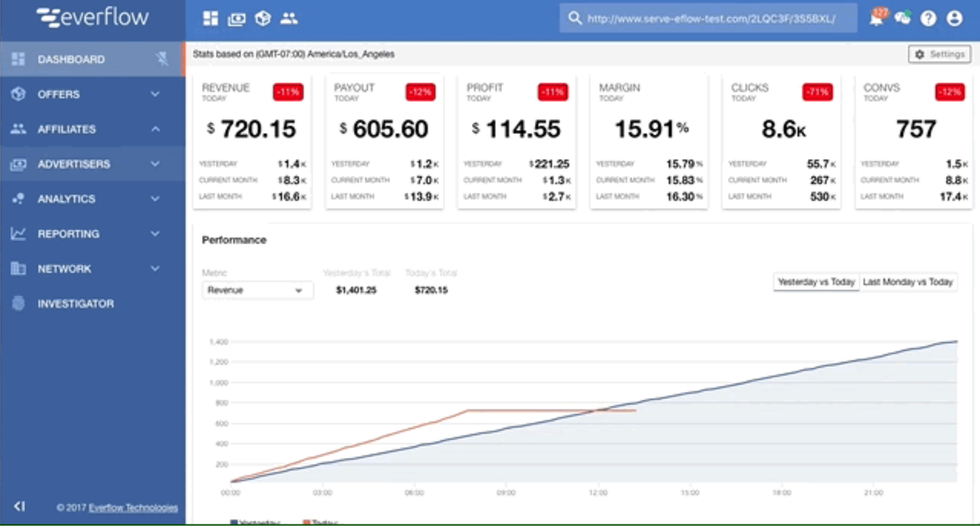Click the Revenue card's -11% badge
Screen dimensions: 980x532
pyautogui.click(x=288, y=92)
